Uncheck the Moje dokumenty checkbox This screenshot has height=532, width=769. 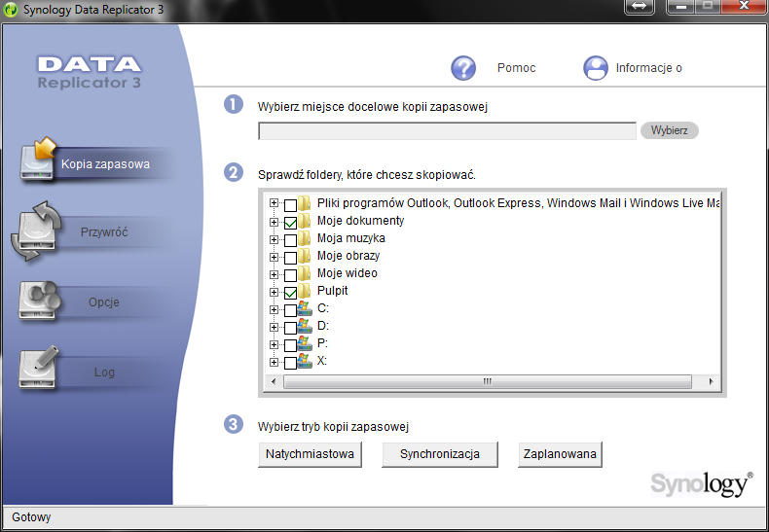click(x=290, y=223)
